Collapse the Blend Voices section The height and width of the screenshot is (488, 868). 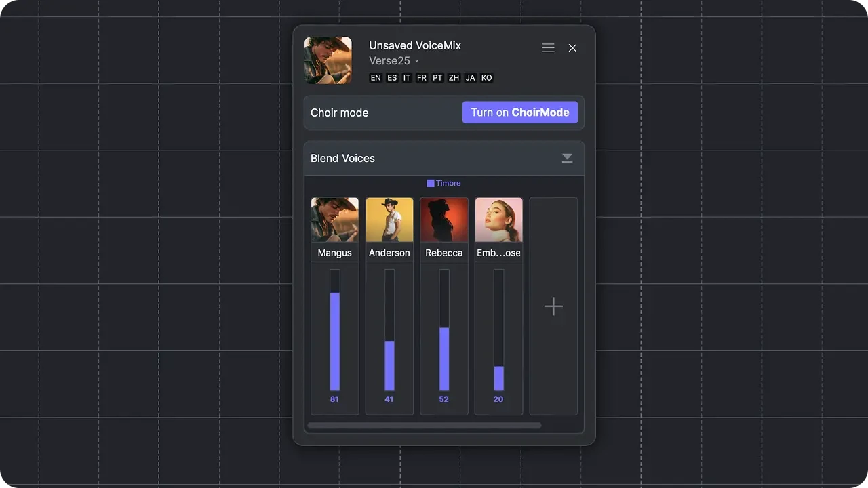pyautogui.click(x=567, y=158)
